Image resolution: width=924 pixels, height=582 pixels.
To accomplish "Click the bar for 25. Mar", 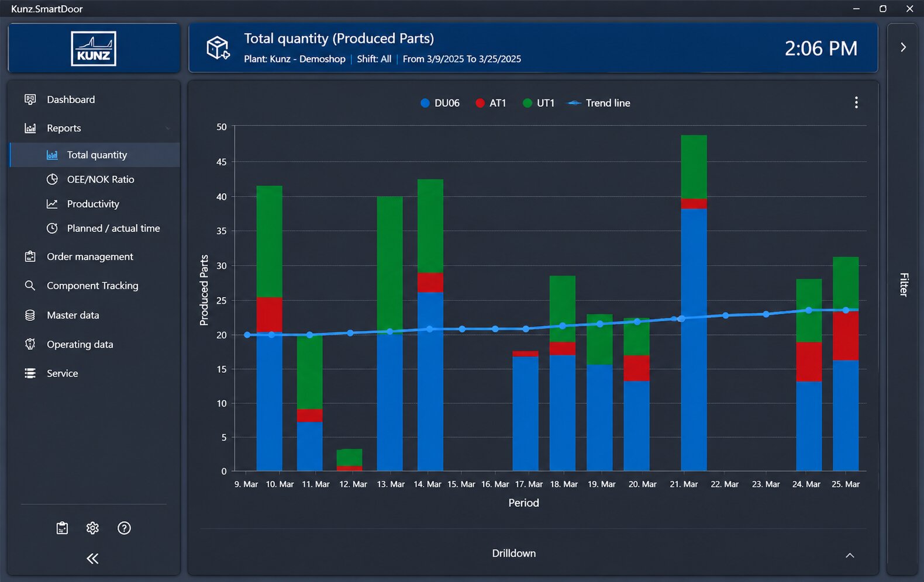I will 846,364.
